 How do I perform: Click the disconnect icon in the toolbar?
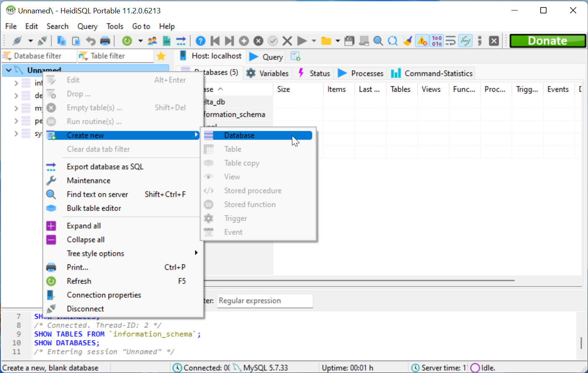(x=42, y=41)
